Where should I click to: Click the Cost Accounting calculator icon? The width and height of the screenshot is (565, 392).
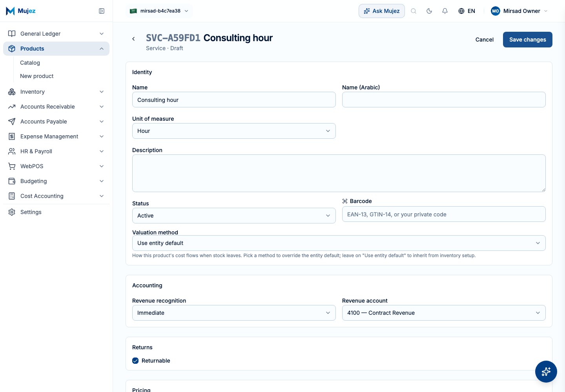pyautogui.click(x=12, y=196)
